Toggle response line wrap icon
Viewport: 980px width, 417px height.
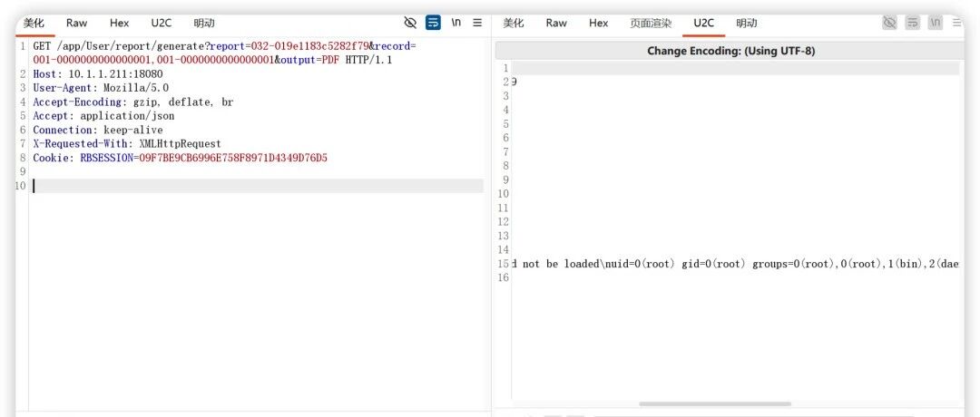pos(913,23)
